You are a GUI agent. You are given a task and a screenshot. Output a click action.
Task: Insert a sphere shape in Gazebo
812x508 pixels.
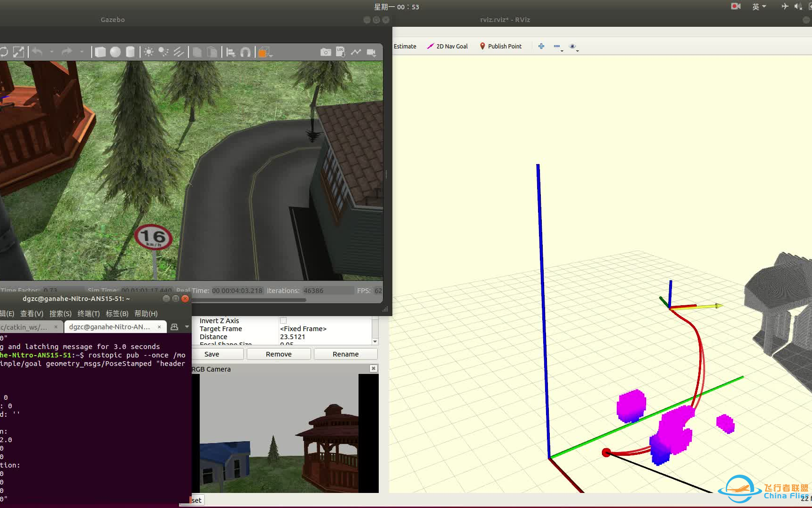pos(115,52)
